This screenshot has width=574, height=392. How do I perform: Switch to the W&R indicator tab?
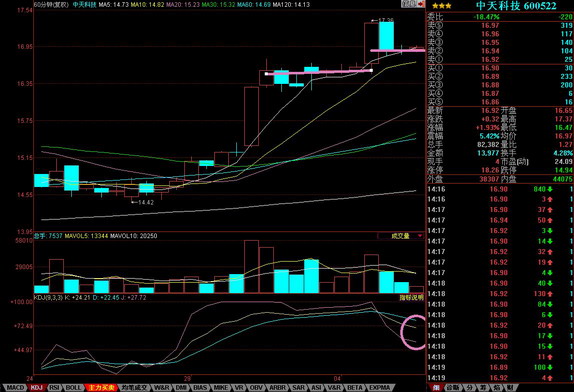point(161,387)
